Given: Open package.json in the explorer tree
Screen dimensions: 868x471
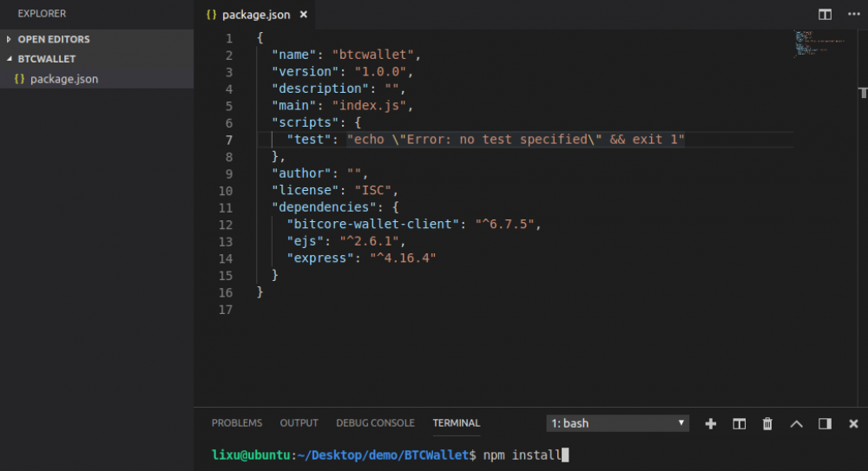Looking at the screenshot, I should coord(64,79).
